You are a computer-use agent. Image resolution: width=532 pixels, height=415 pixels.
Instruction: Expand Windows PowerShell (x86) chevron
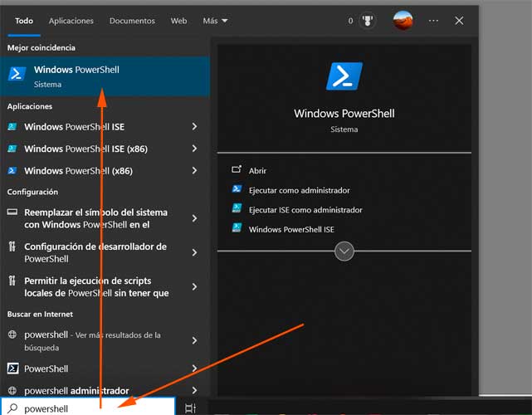(x=194, y=170)
